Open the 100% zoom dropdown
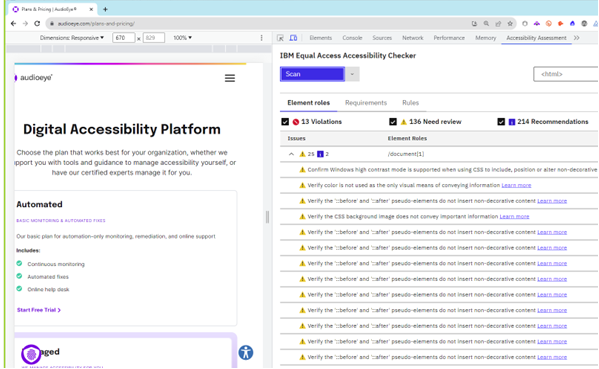This screenshot has width=599, height=369. (x=183, y=38)
